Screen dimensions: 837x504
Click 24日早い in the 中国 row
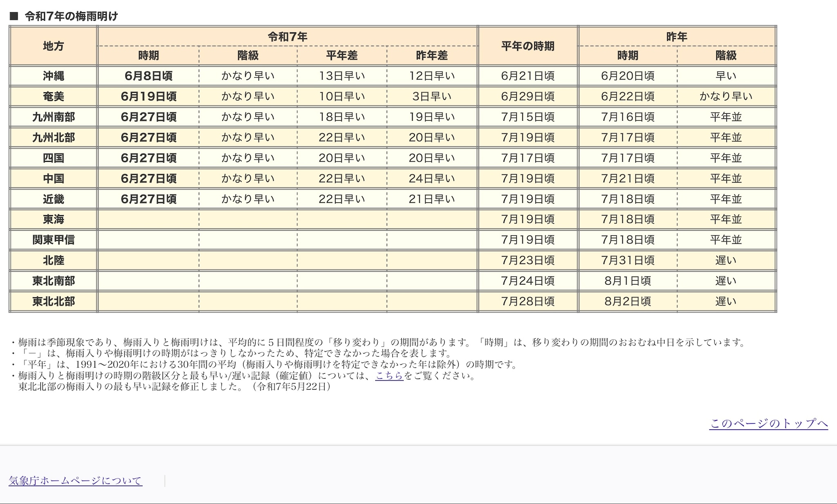tap(432, 178)
